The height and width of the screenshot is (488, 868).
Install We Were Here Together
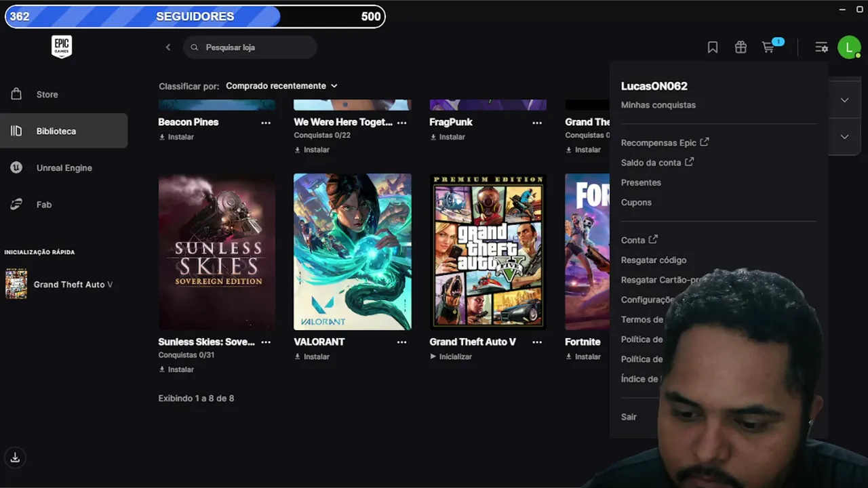click(312, 150)
